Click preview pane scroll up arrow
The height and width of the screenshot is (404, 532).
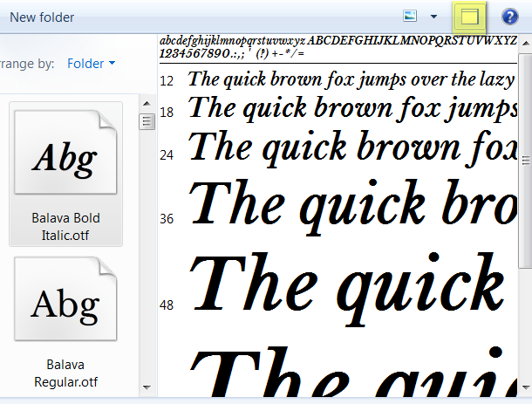pyautogui.click(x=525, y=44)
